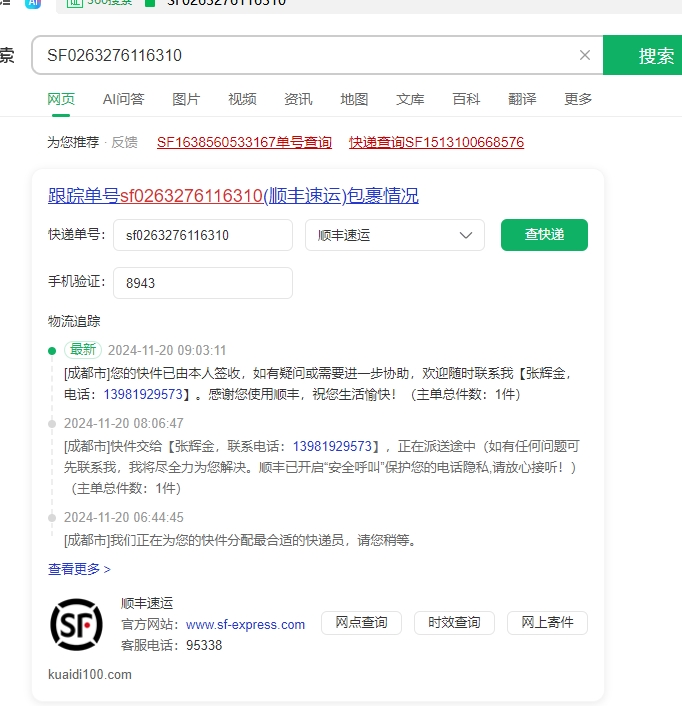Open www.sf-express.com official site link
This screenshot has width=682, height=706.
pyautogui.click(x=245, y=625)
